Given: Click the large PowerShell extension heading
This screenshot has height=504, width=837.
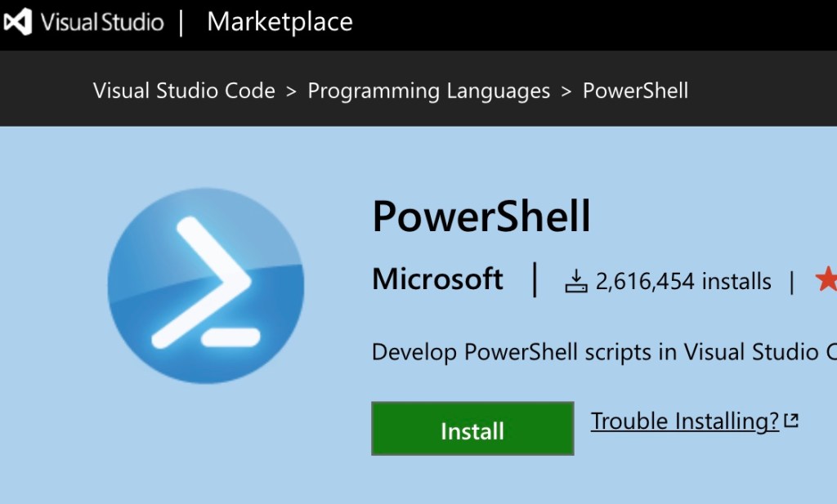Looking at the screenshot, I should 481,217.
